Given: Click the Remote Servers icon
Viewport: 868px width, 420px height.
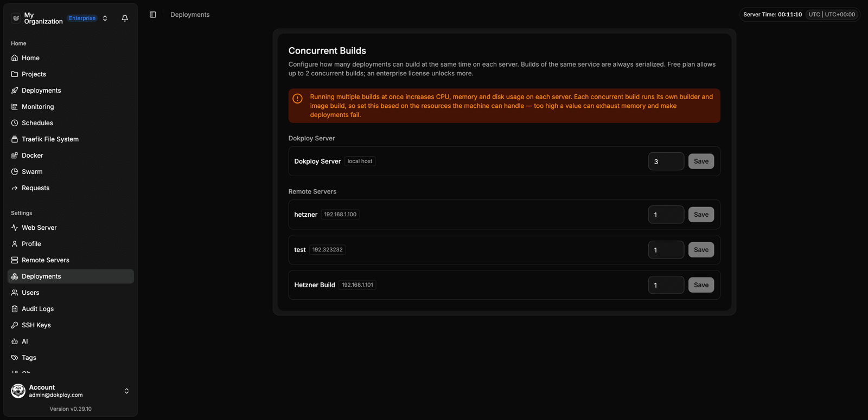Looking at the screenshot, I should tap(15, 260).
